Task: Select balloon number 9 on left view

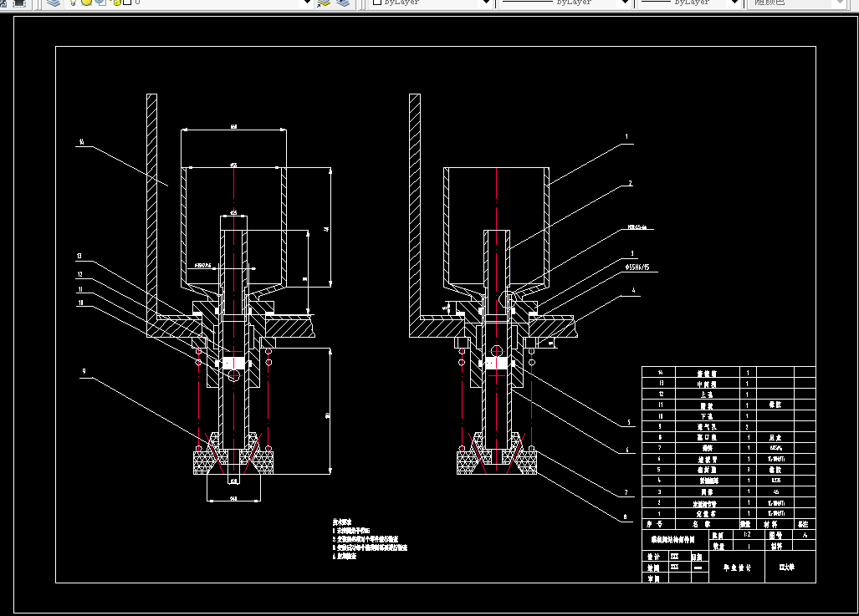Action: (x=84, y=371)
